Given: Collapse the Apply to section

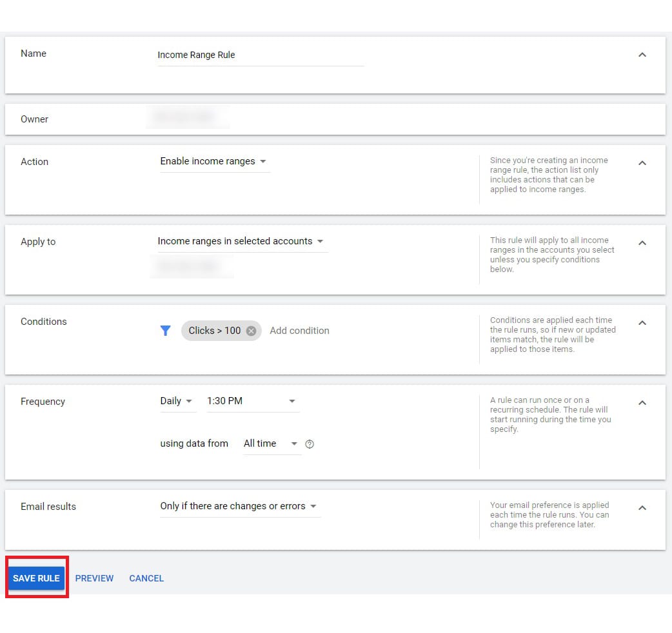Looking at the screenshot, I should 642,243.
